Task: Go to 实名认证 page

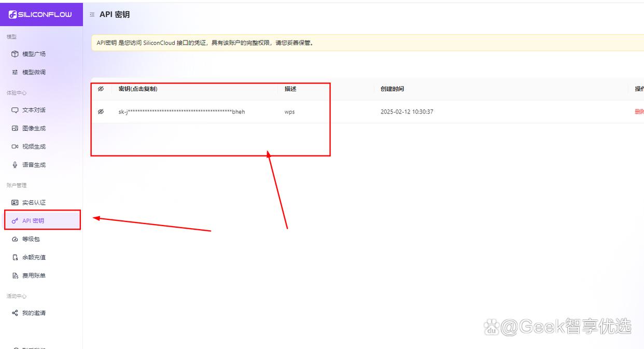Action: pyautogui.click(x=41, y=202)
